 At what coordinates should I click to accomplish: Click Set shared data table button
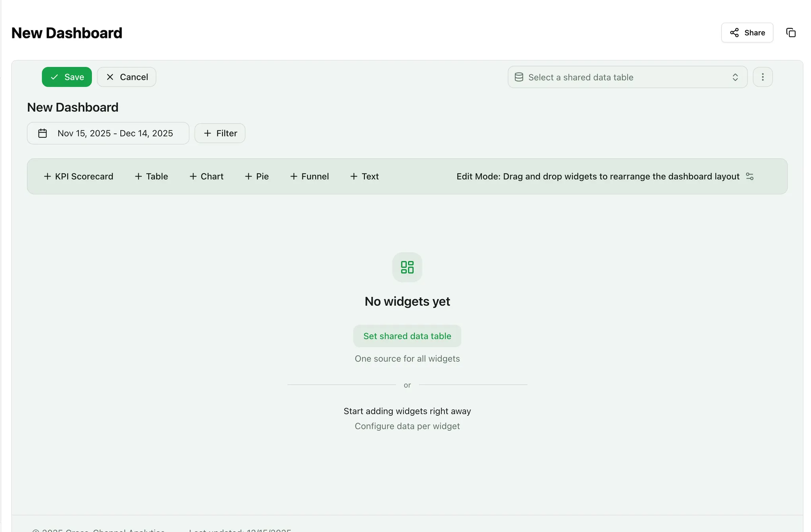[407, 336]
